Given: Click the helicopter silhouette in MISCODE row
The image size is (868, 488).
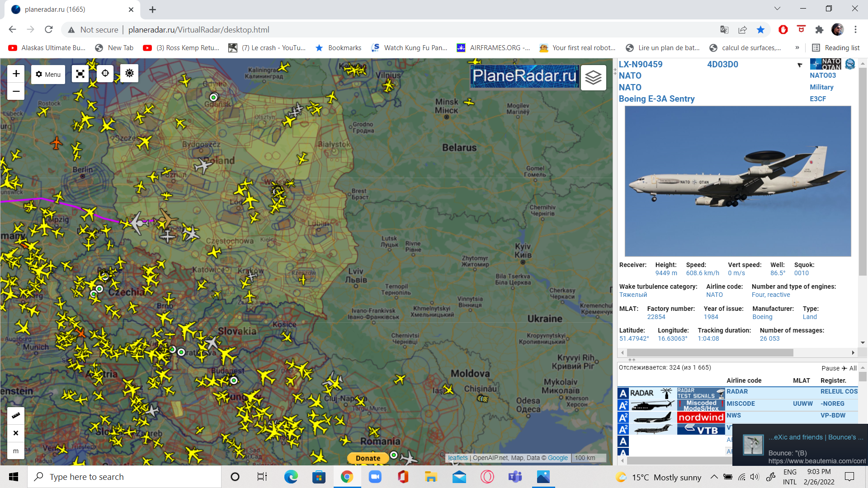Looking at the screenshot, I should click(652, 405).
